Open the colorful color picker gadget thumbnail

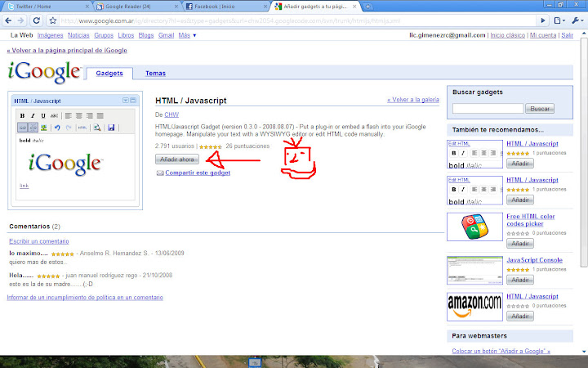[x=474, y=227]
